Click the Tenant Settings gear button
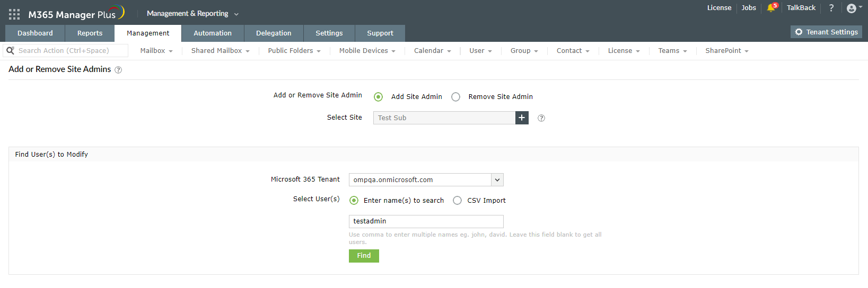 tap(826, 32)
